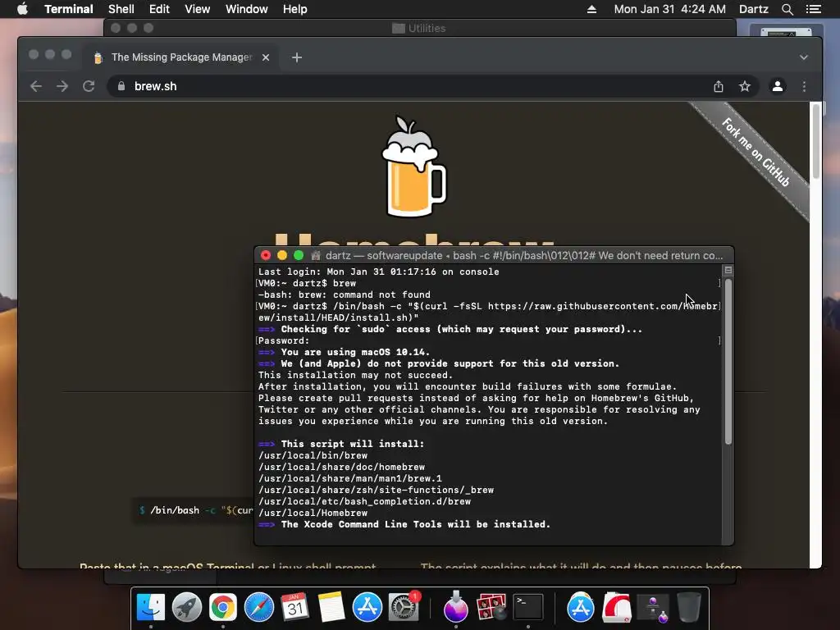Open Terminal from the Dock

tap(528, 607)
